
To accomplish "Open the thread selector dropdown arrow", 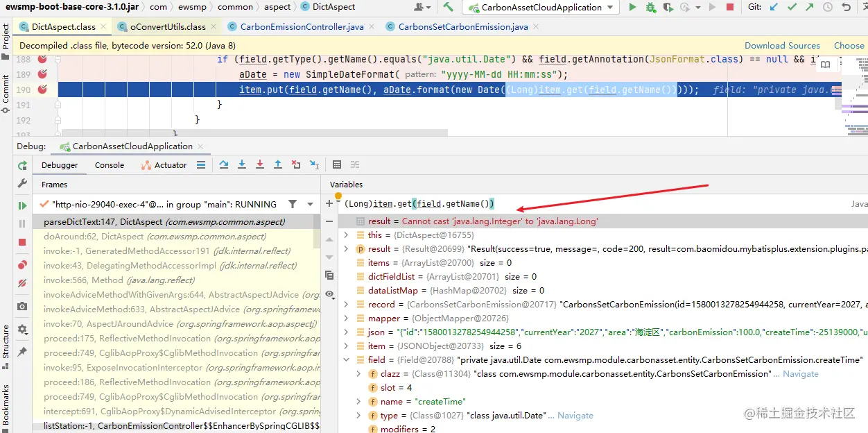I will (x=310, y=204).
